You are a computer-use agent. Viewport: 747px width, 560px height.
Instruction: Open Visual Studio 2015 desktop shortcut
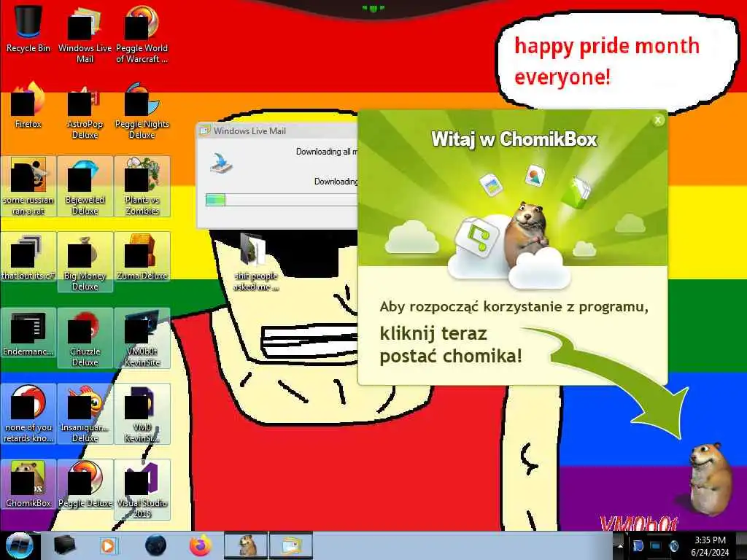coord(142,489)
